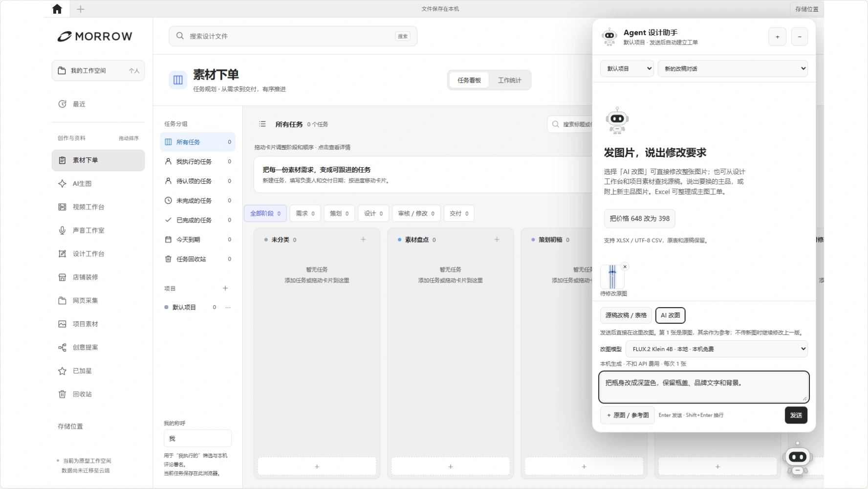Screen dimensions: 868x489
Task: Open 店铺装修 in the sidebar
Action: point(98,277)
